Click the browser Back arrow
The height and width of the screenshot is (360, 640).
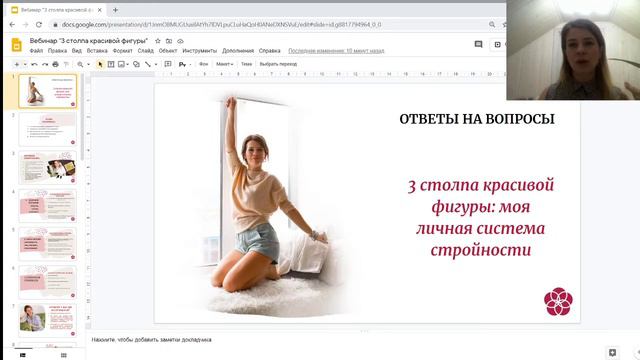pos(12,24)
